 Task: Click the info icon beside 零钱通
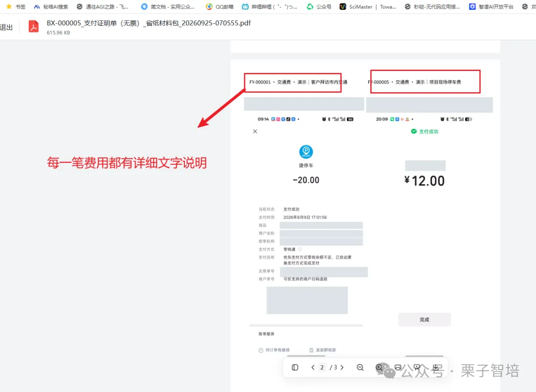pos(300,249)
